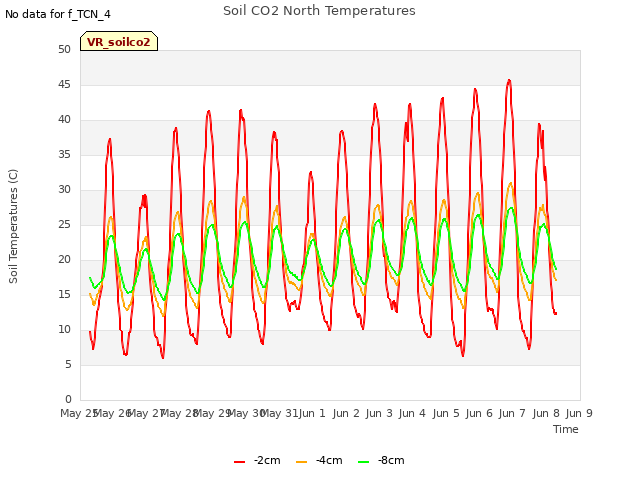
Task: Click the orange -4cm legend swatch
Action: coord(301,462)
